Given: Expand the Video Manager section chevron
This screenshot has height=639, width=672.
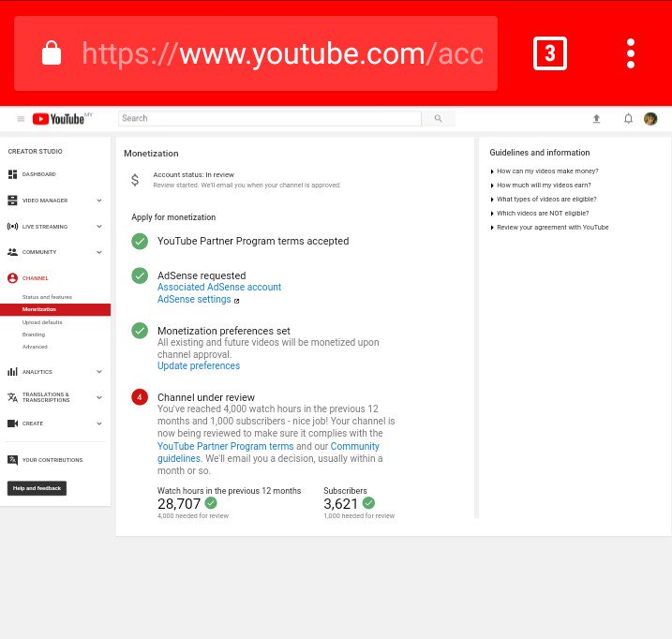Looking at the screenshot, I should tap(99, 201).
